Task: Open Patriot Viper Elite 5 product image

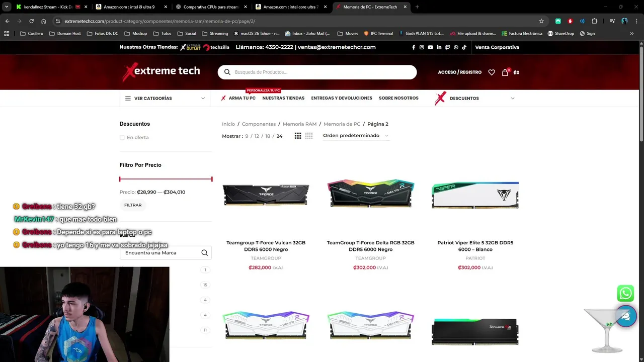Action: pos(475,195)
